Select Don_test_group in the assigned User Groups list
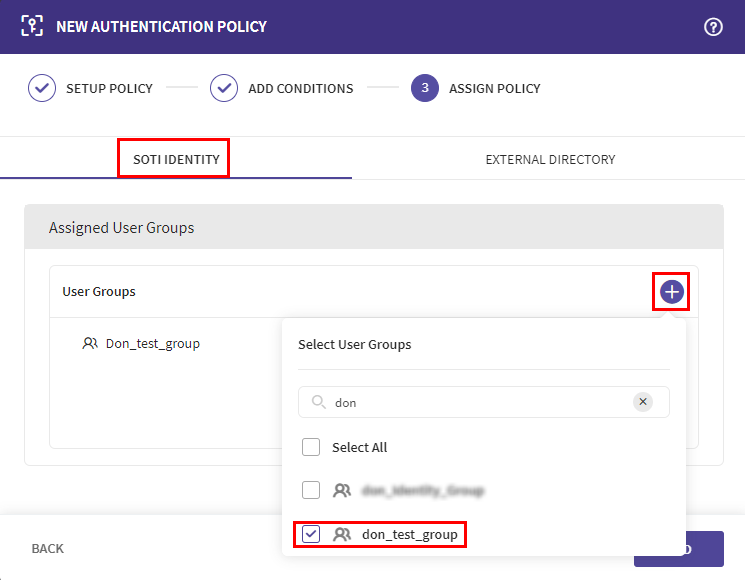The height and width of the screenshot is (580, 745). (x=152, y=344)
